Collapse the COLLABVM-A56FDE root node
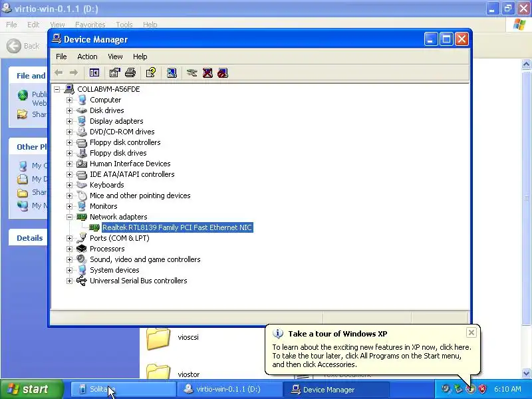532x399 pixels. (57, 89)
